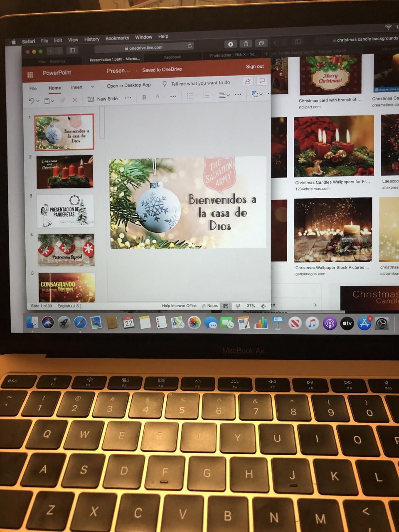Open the Shapes dropdown arrow

click(261, 94)
